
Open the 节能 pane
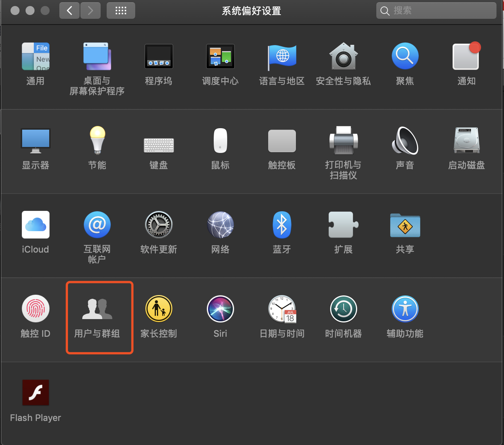point(97,147)
